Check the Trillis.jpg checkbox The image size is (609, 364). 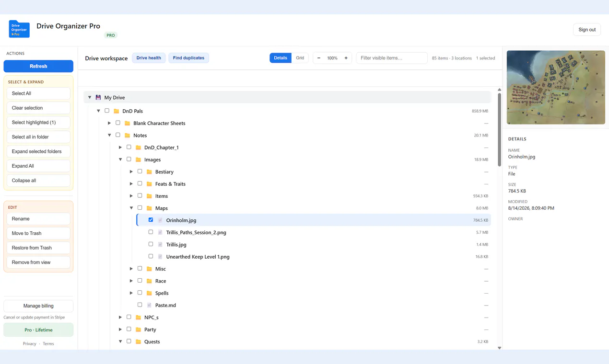pos(151,244)
